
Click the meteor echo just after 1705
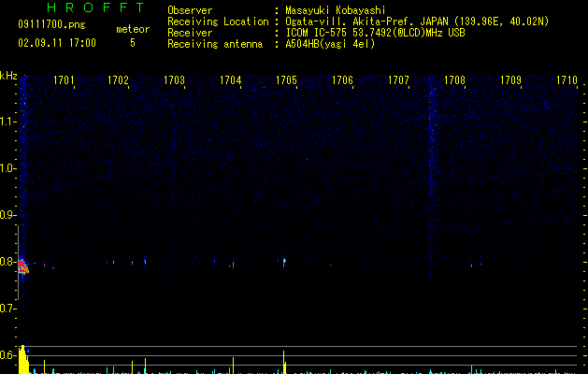(284, 261)
